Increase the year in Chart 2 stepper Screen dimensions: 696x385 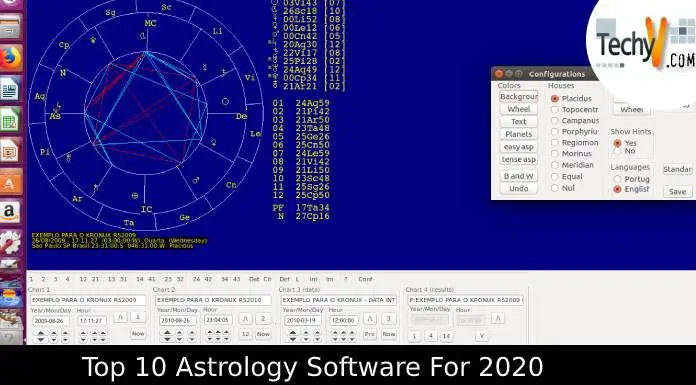tap(167, 333)
